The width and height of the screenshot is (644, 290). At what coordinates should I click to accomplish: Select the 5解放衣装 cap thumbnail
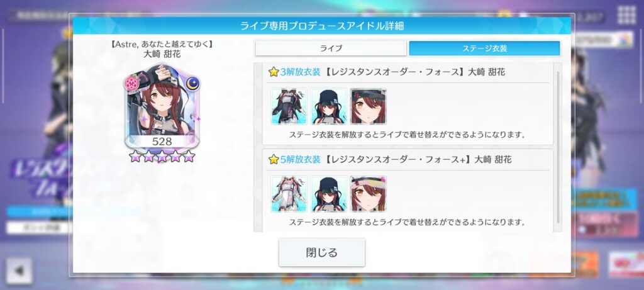(x=328, y=194)
